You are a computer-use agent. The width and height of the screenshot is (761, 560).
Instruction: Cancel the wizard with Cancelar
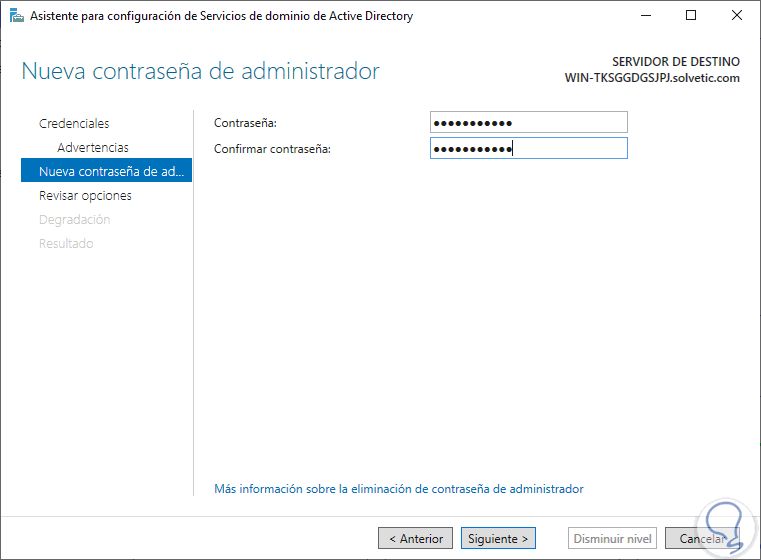pos(702,538)
